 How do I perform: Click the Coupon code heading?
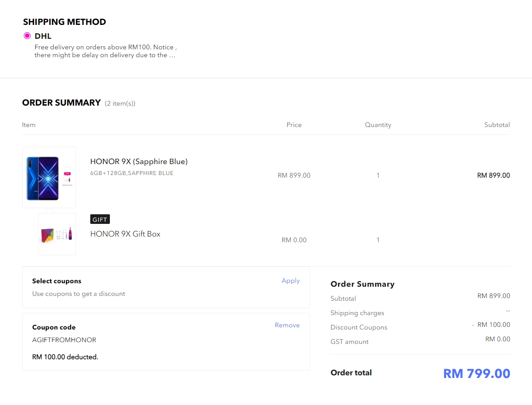[54, 327]
